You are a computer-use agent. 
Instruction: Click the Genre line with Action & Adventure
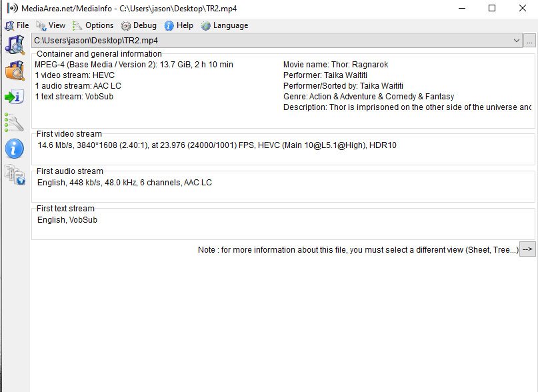369,97
